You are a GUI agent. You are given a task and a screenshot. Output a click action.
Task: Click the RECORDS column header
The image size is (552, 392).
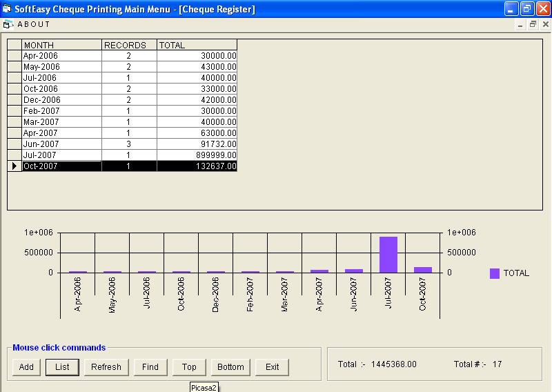click(x=129, y=45)
